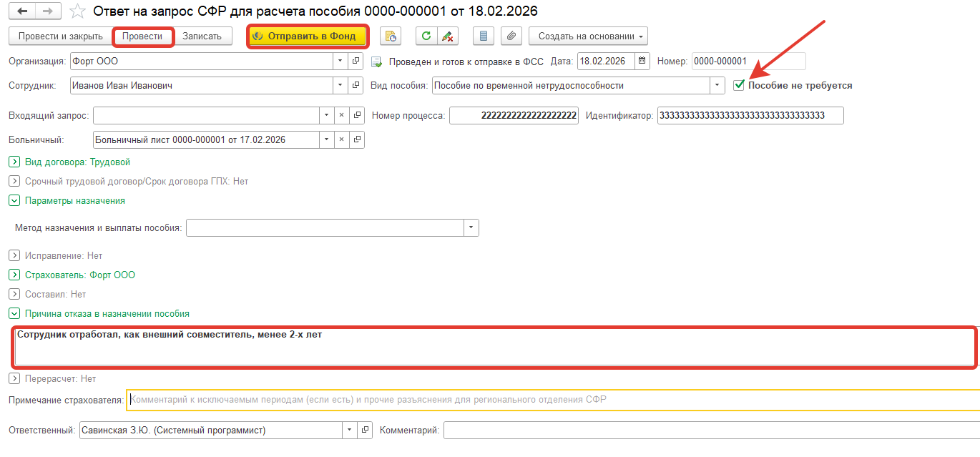Expand the Вид договора: Трудовой section
Image resolution: width=980 pixels, height=457 pixels.
pyautogui.click(x=14, y=162)
